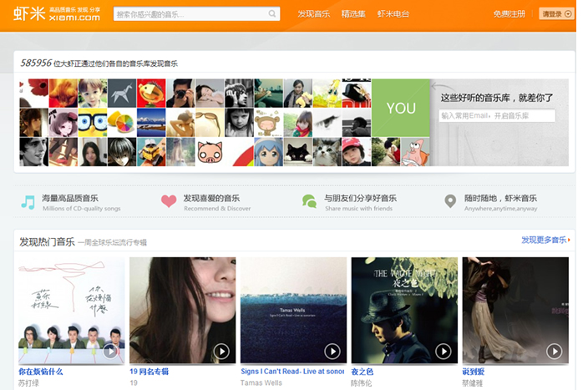Click the Email input field
This screenshot has height=390, width=588.
(x=497, y=116)
